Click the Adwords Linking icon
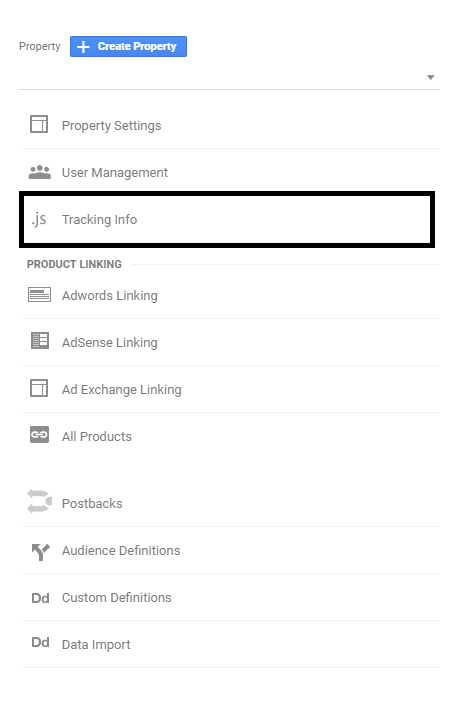 [x=40, y=295]
